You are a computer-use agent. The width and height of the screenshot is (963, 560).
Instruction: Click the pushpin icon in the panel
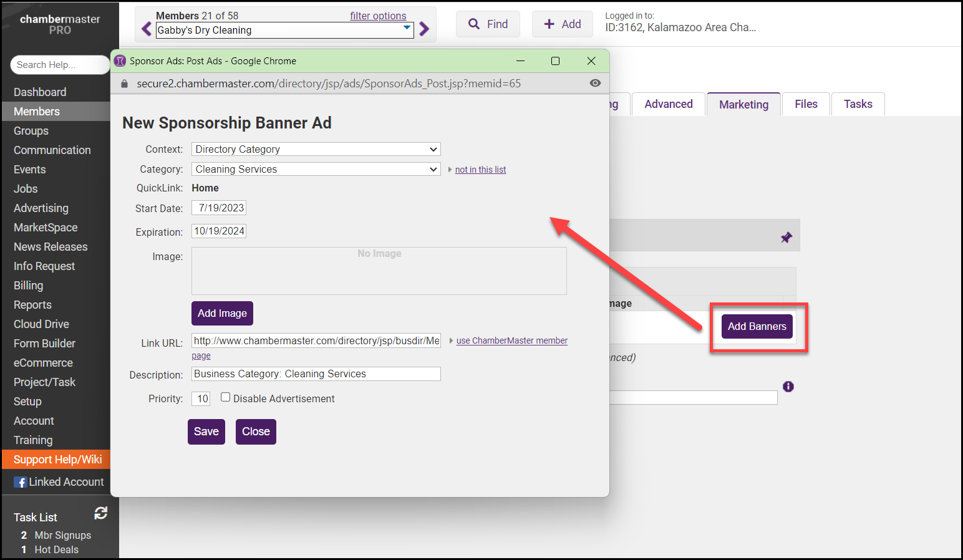786,238
